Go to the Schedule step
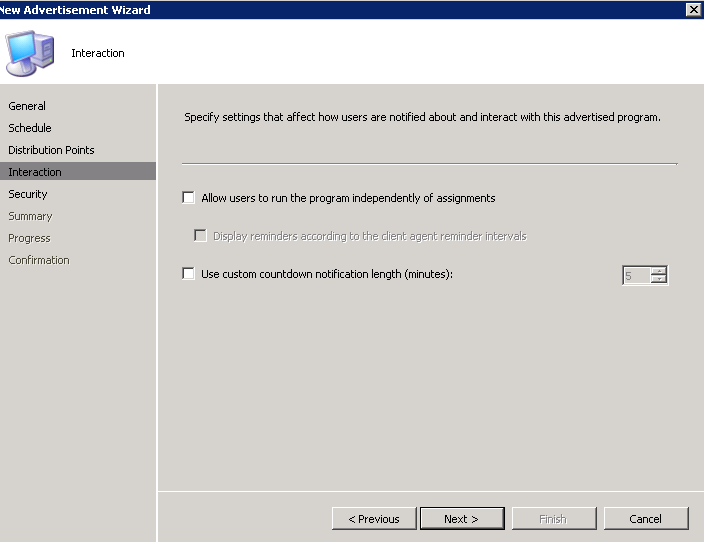704x542 pixels. 30,128
